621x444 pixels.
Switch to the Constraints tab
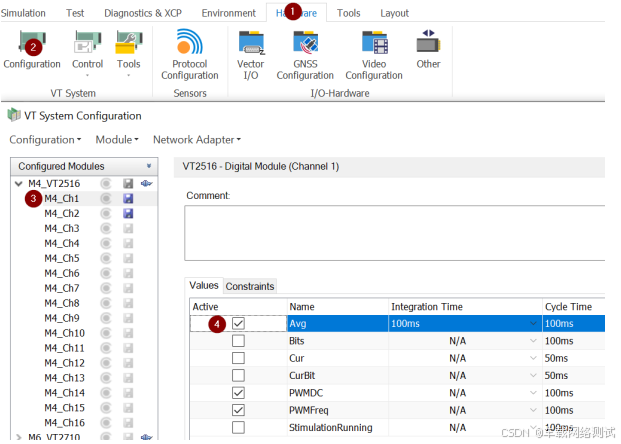(x=250, y=286)
